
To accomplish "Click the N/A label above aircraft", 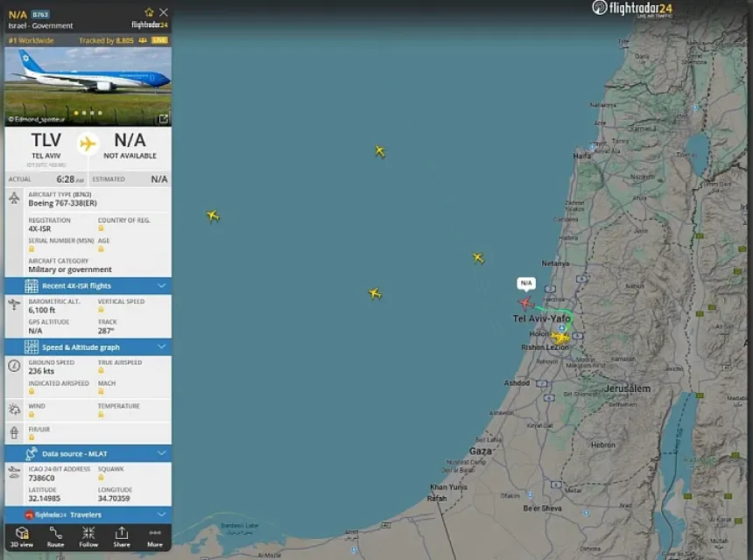I will pos(526,283).
